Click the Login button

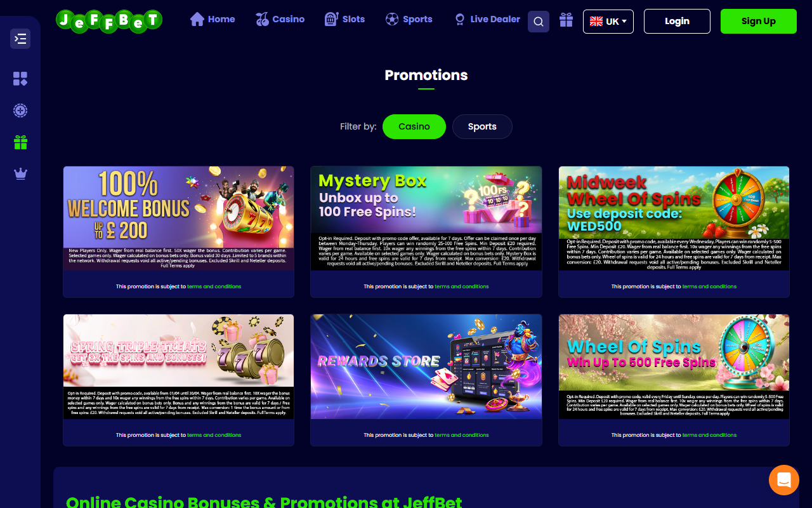click(677, 21)
